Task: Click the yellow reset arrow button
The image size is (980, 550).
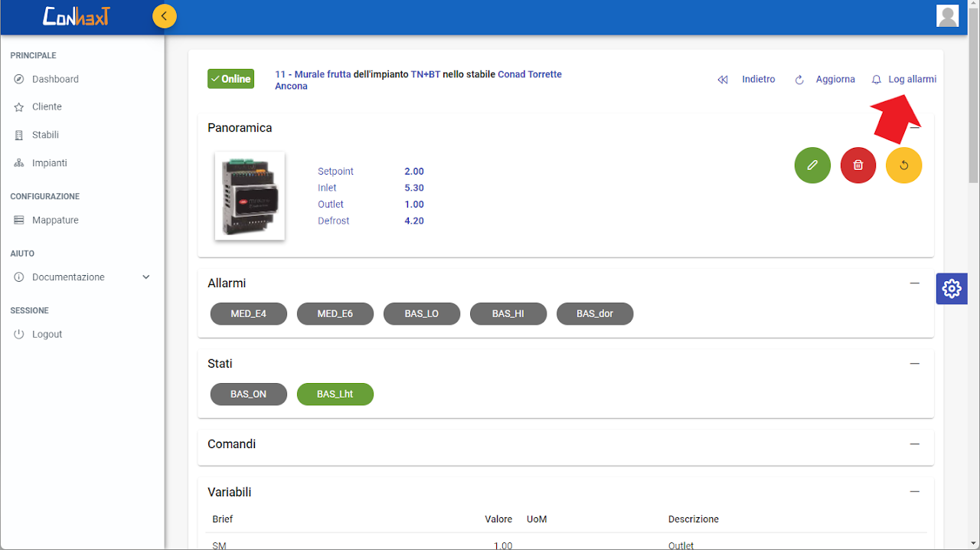Action: 903,165
